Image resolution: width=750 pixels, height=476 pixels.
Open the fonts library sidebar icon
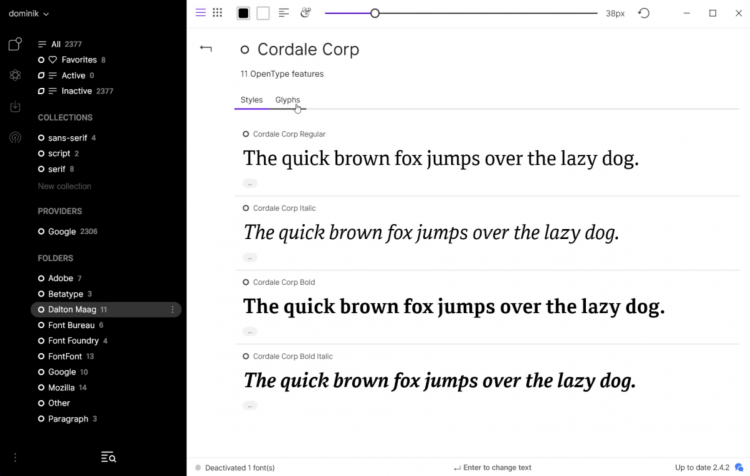coord(15,44)
